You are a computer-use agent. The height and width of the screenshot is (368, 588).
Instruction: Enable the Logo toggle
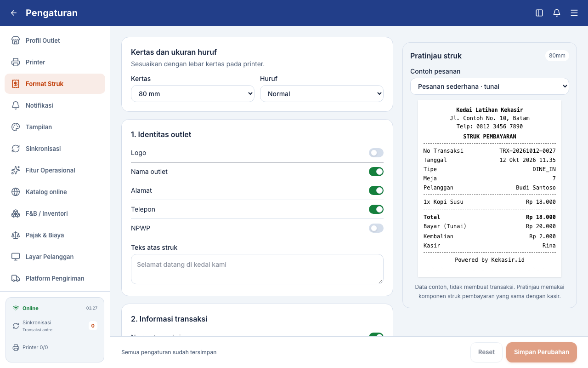click(376, 153)
